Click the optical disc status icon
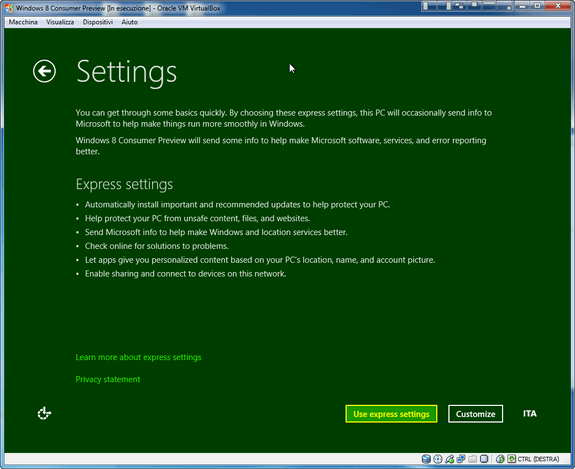This screenshot has width=575, height=469. tap(438, 459)
